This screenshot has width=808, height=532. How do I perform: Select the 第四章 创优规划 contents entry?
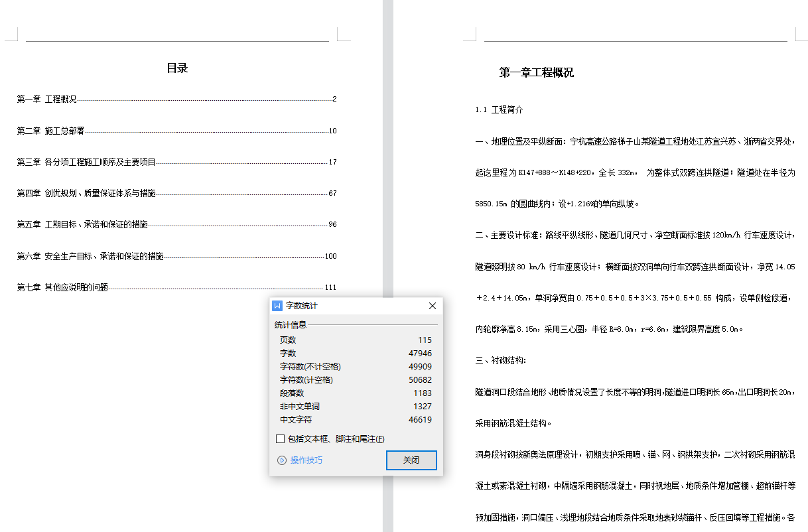point(86,193)
